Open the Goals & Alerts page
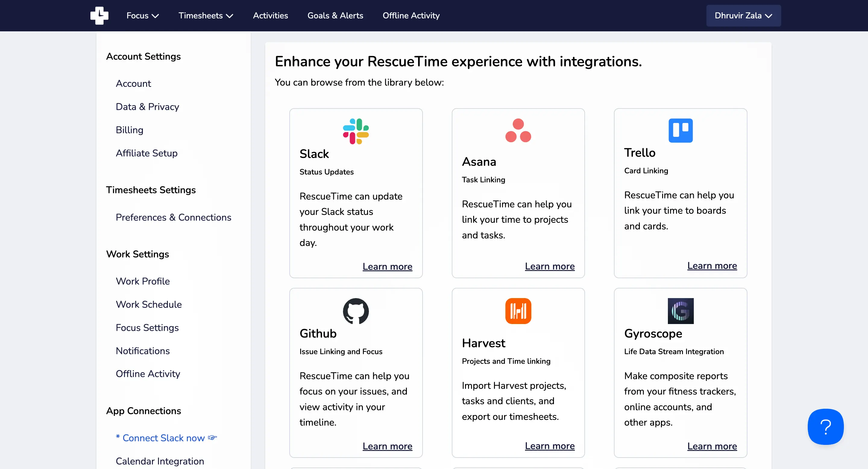 coord(335,15)
